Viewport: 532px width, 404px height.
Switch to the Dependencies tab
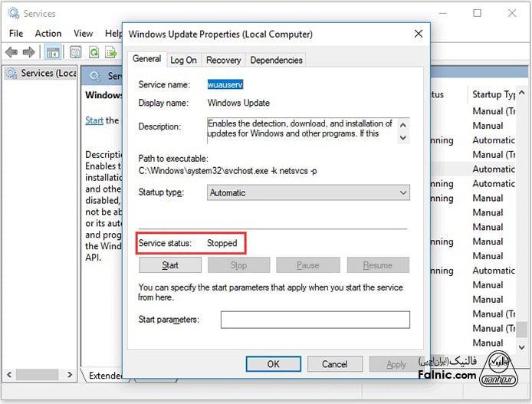(276, 60)
